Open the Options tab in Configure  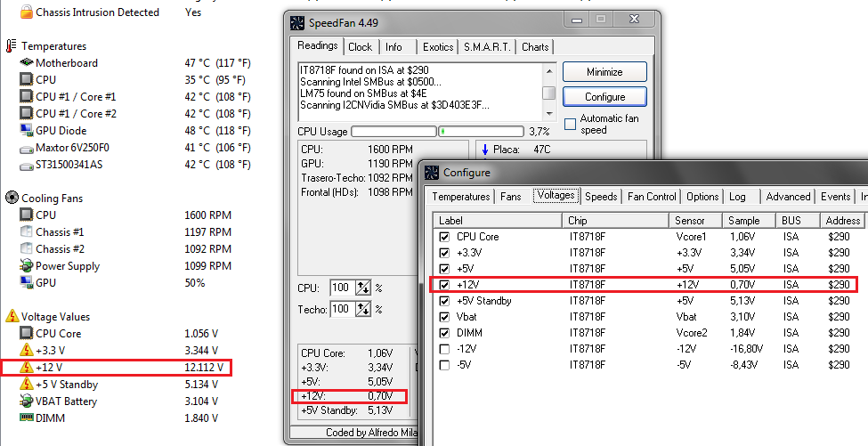[702, 197]
